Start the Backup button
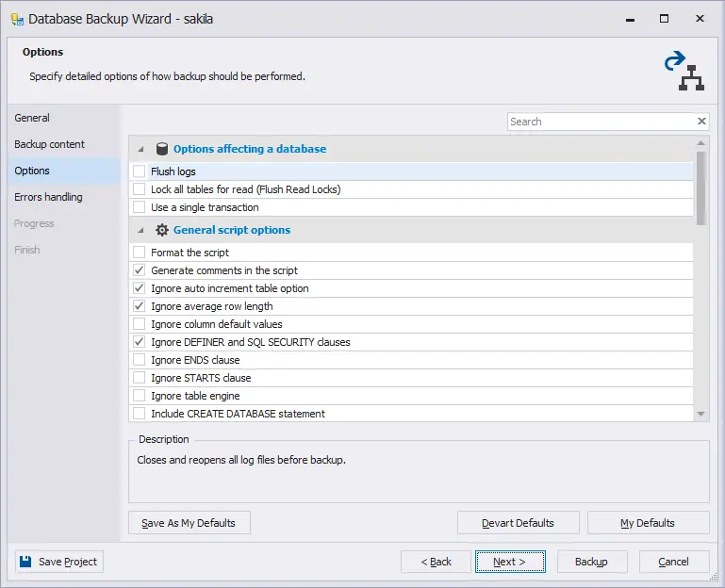The image size is (725, 588). click(x=592, y=562)
